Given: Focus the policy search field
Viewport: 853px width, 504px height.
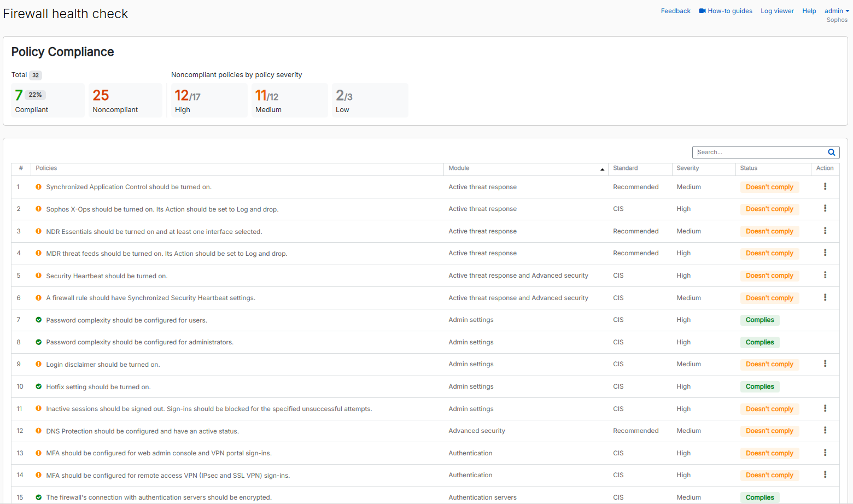Looking at the screenshot, I should point(760,153).
